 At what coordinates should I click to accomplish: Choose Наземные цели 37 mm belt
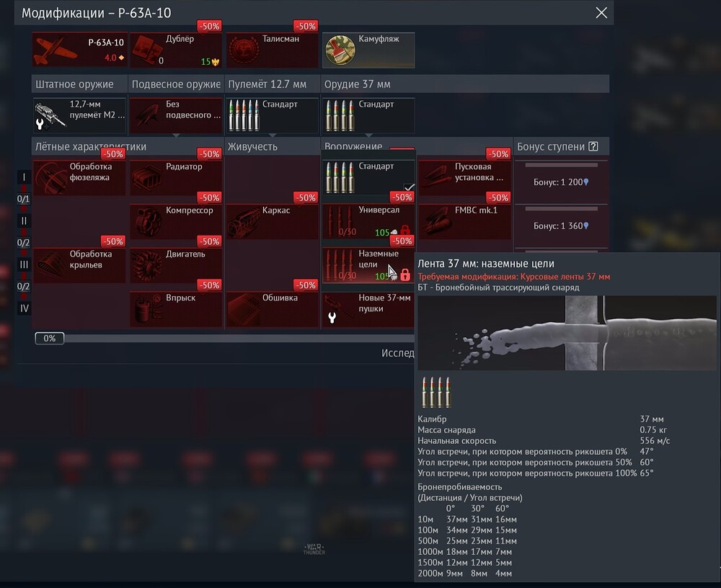(368, 264)
